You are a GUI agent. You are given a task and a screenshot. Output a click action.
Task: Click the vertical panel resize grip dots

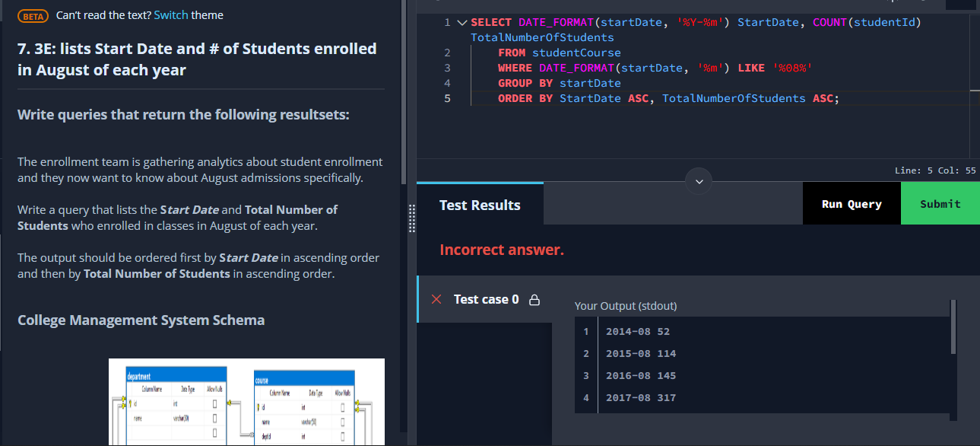coord(411,218)
